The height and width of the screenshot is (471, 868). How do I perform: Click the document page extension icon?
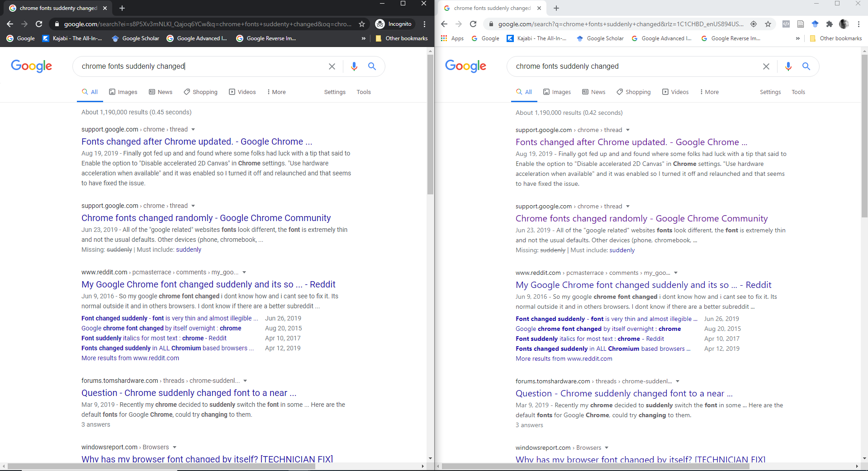[x=801, y=24]
